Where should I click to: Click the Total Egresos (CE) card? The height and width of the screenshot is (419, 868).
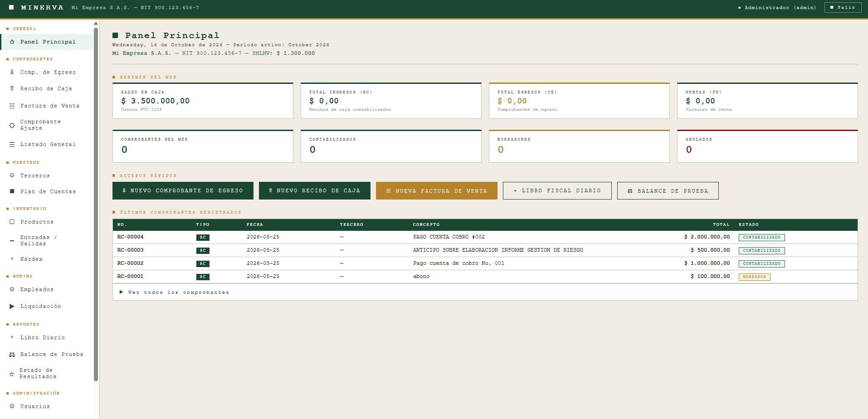[579, 101]
